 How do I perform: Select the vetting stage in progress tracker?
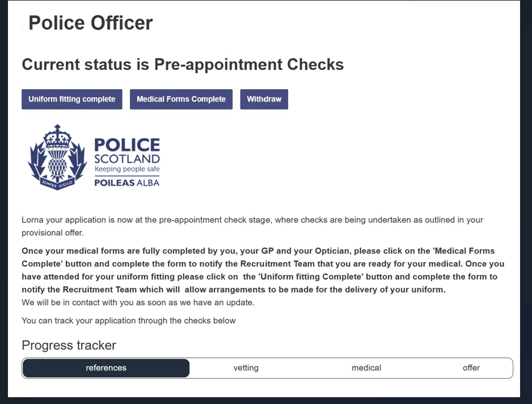click(x=246, y=368)
